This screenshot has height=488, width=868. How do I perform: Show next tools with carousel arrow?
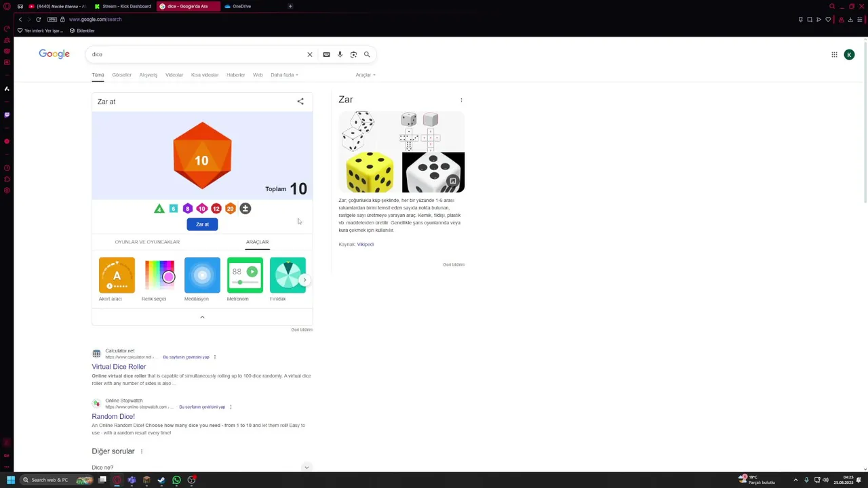tap(304, 280)
